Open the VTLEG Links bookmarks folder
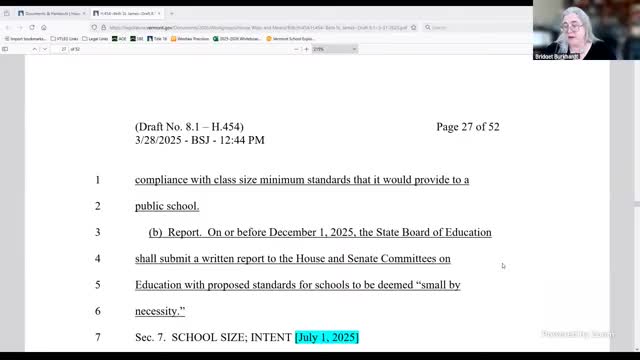Viewport: 640px width, 360px height. point(64,39)
